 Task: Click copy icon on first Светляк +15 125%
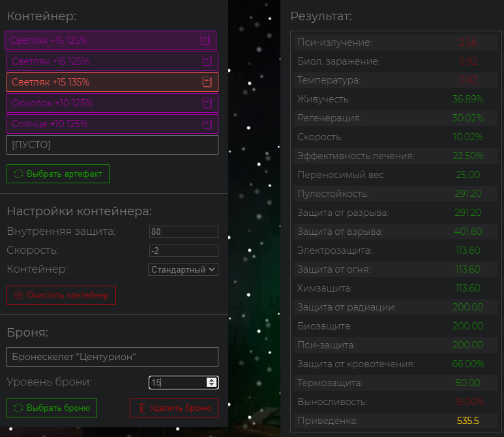(x=205, y=40)
